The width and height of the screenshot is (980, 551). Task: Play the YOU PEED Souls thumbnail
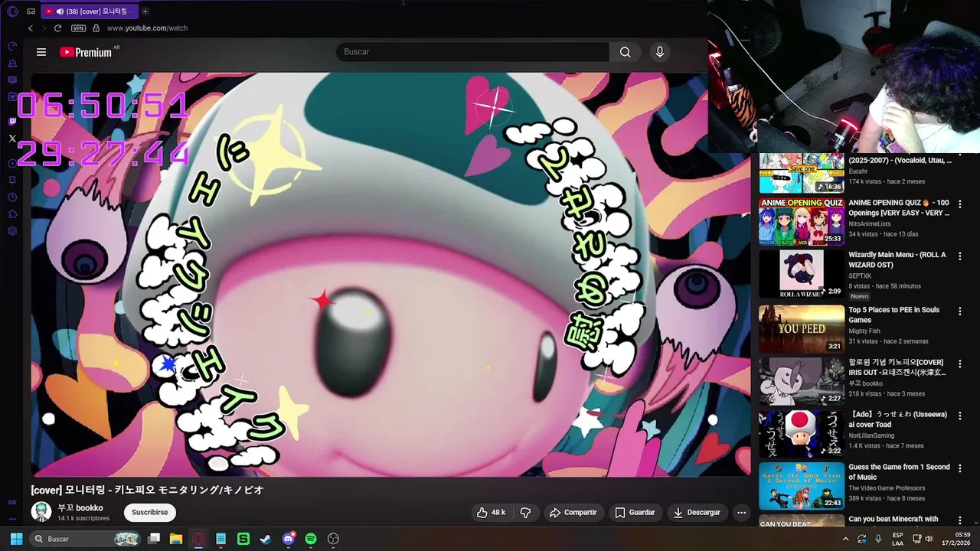pyautogui.click(x=802, y=329)
